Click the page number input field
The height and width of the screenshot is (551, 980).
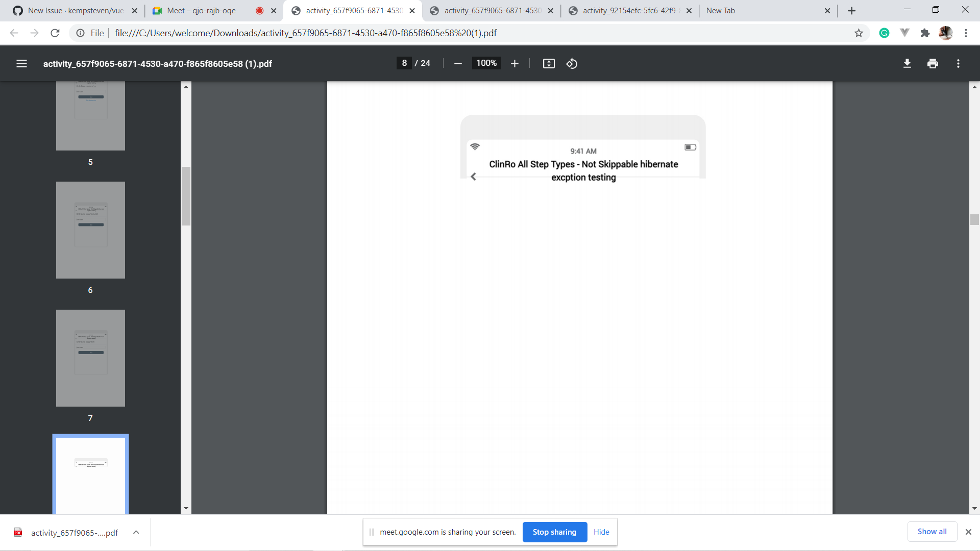point(404,63)
